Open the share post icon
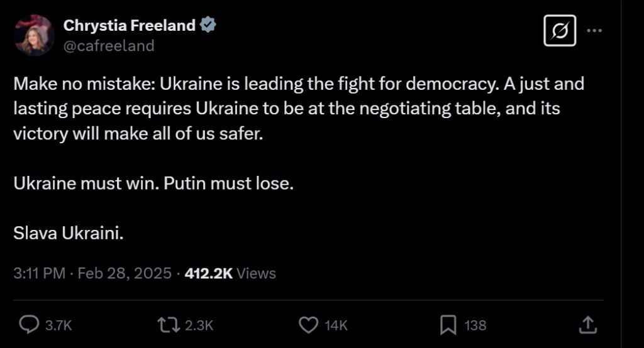The height and width of the screenshot is (348, 644). point(587,325)
